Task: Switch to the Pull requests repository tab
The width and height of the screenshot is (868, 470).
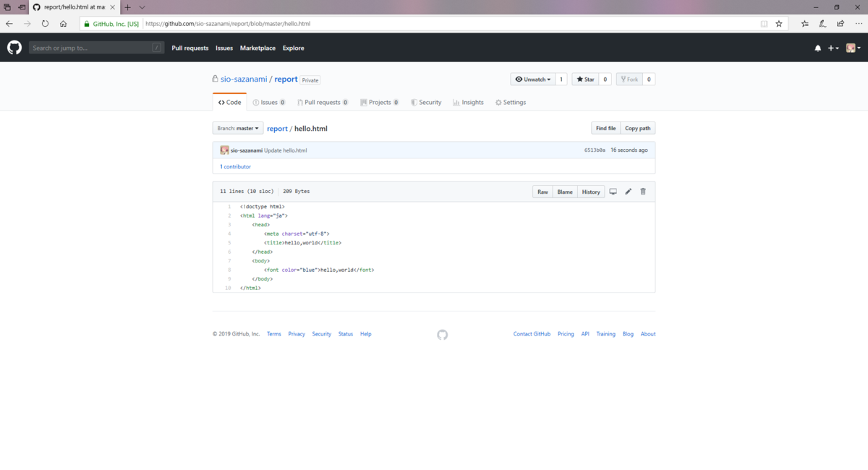Action: click(x=323, y=103)
